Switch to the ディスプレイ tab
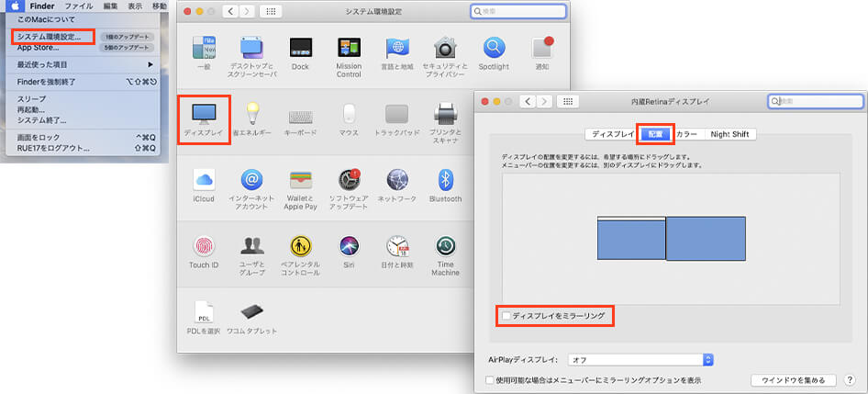The width and height of the screenshot is (868, 394). tap(613, 134)
